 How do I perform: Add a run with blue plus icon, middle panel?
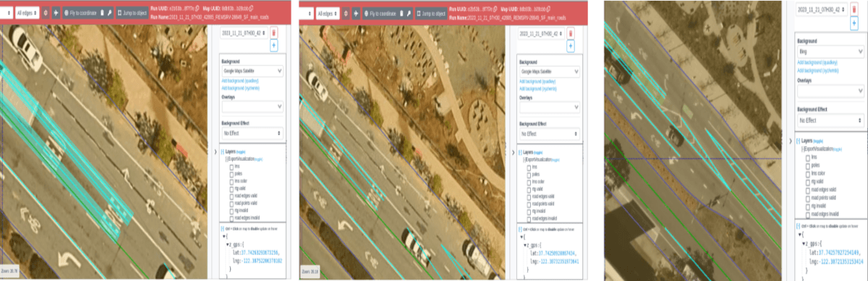tap(570, 45)
